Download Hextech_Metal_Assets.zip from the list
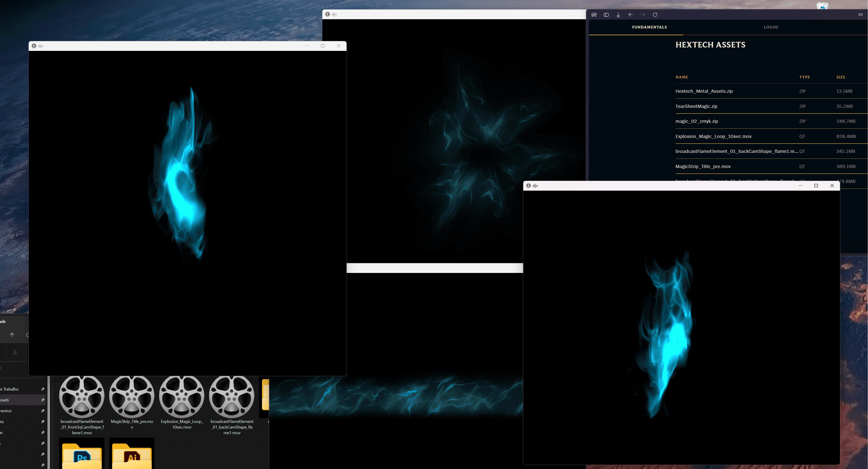 click(x=704, y=91)
